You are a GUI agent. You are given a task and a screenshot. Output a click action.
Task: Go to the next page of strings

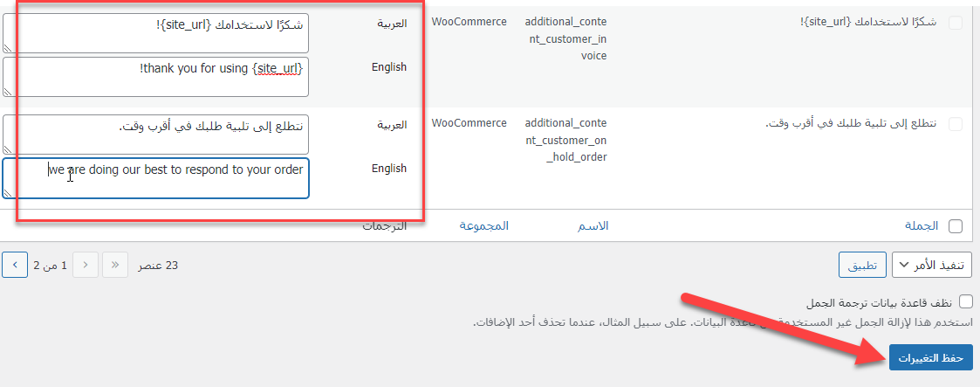(15, 266)
